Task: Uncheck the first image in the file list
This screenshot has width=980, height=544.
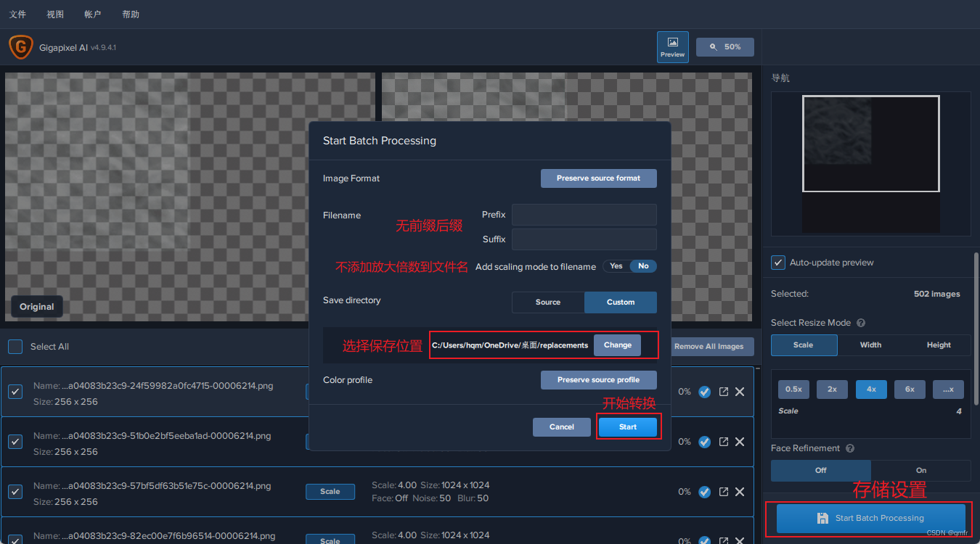Action: tap(15, 392)
